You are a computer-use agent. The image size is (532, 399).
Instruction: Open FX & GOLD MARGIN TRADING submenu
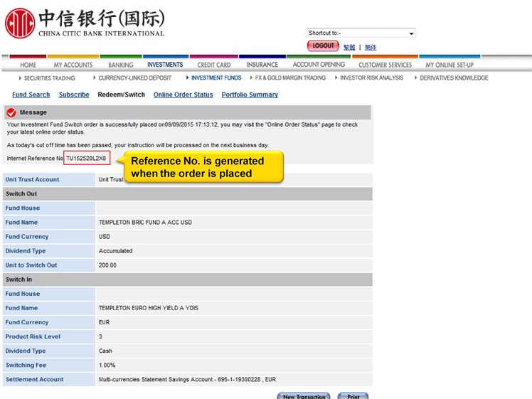(x=290, y=78)
